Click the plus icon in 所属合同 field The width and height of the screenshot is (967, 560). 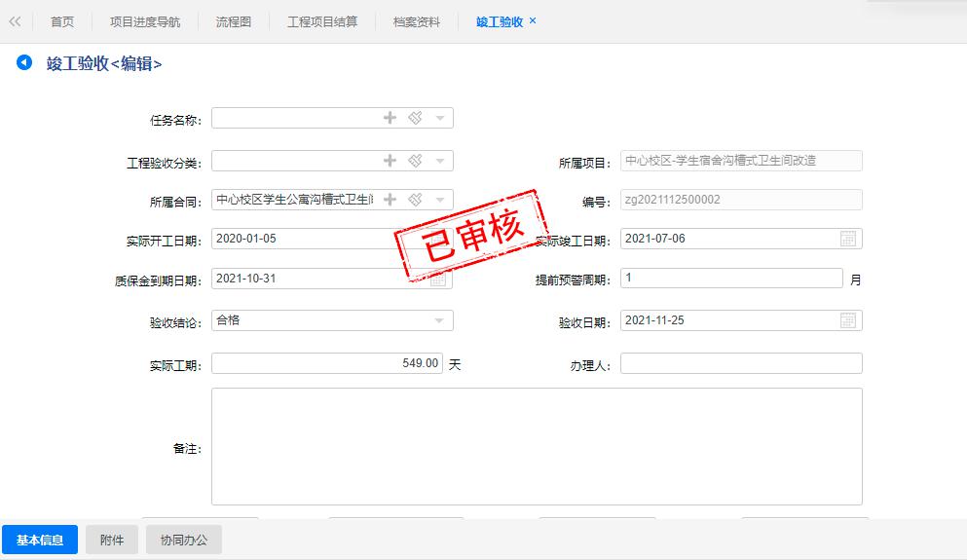(x=390, y=200)
